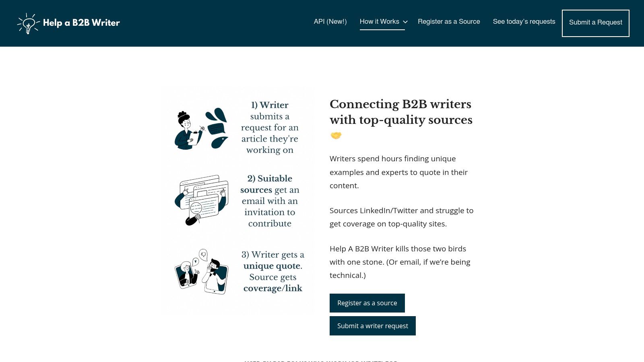Open See today's requests link
644x362 pixels.
point(524,22)
